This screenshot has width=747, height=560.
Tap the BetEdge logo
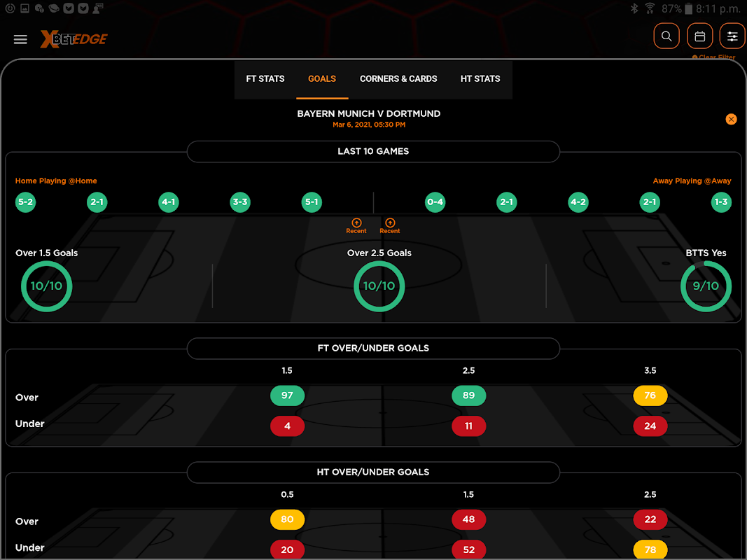[x=74, y=39]
